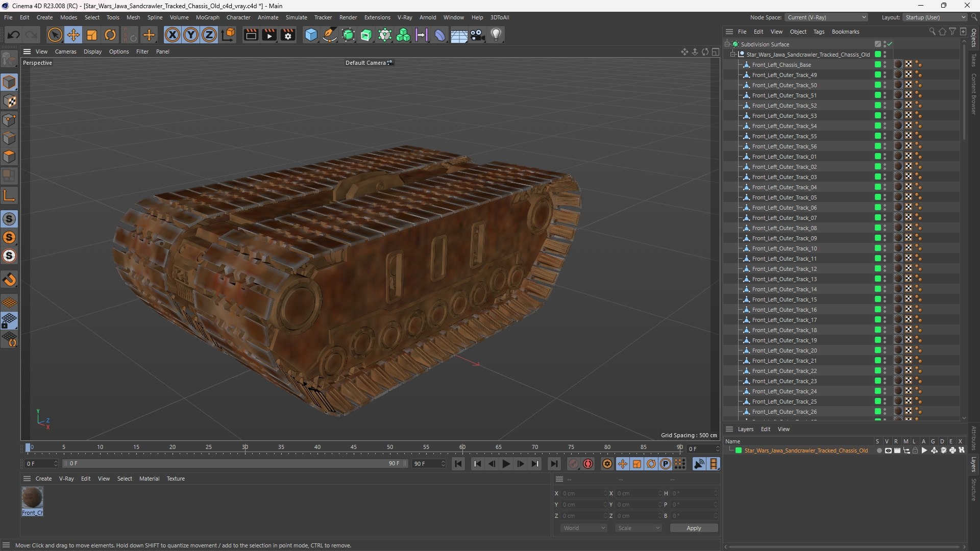The width and height of the screenshot is (980, 551).
Task: Open Object Manager Tags menu
Action: 819,32
